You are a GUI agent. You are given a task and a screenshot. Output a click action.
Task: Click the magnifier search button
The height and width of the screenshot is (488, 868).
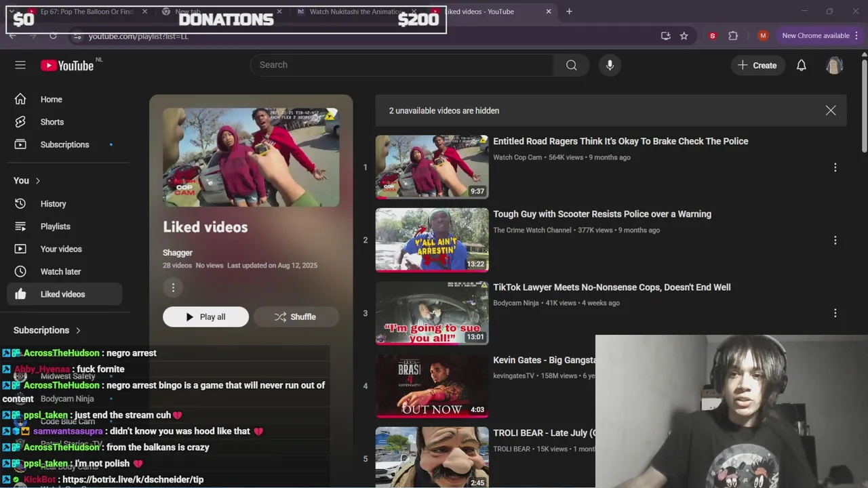[x=572, y=65]
